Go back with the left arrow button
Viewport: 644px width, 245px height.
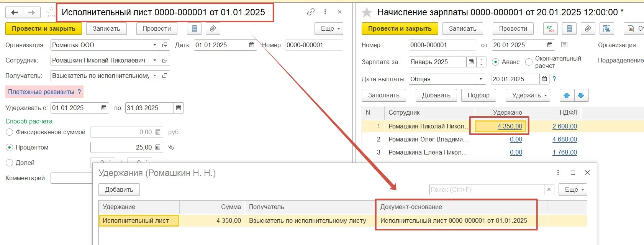coord(14,13)
